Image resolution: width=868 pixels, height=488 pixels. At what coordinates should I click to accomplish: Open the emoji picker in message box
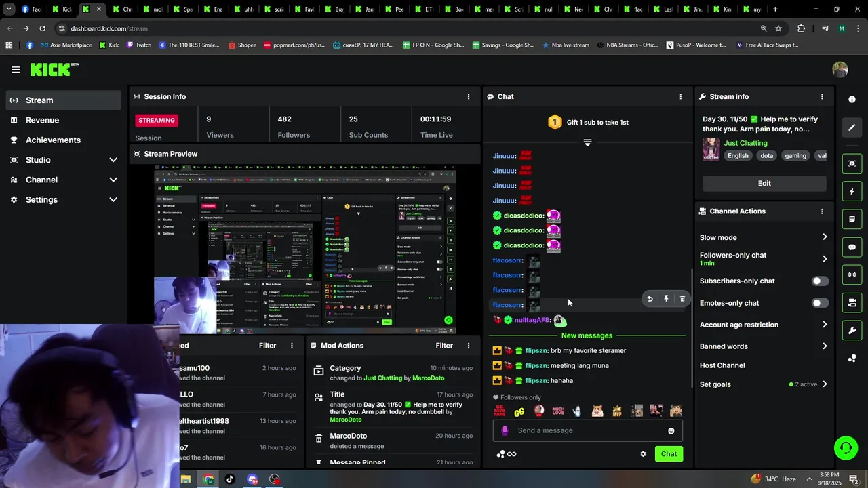click(x=671, y=430)
